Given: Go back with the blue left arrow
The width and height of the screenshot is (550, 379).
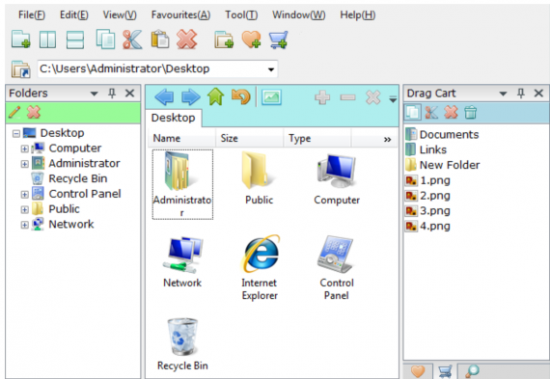Looking at the screenshot, I should [164, 97].
